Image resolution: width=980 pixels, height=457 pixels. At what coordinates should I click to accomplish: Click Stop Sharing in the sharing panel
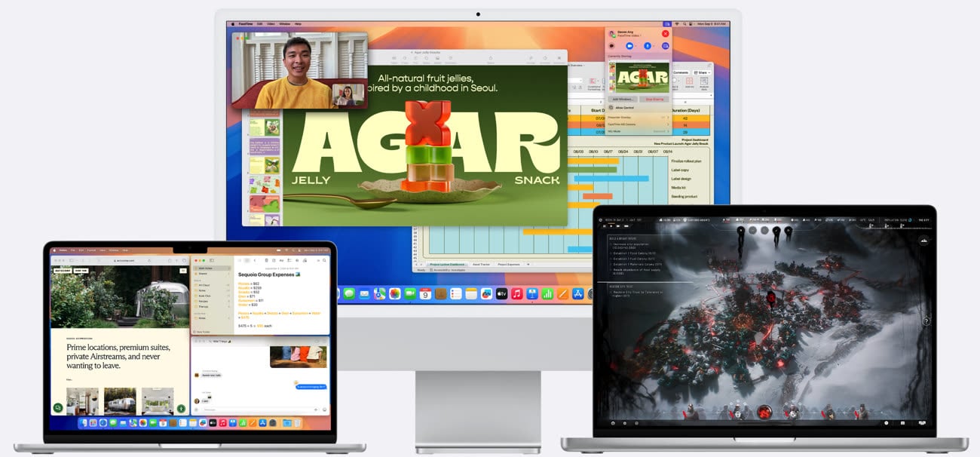(654, 99)
